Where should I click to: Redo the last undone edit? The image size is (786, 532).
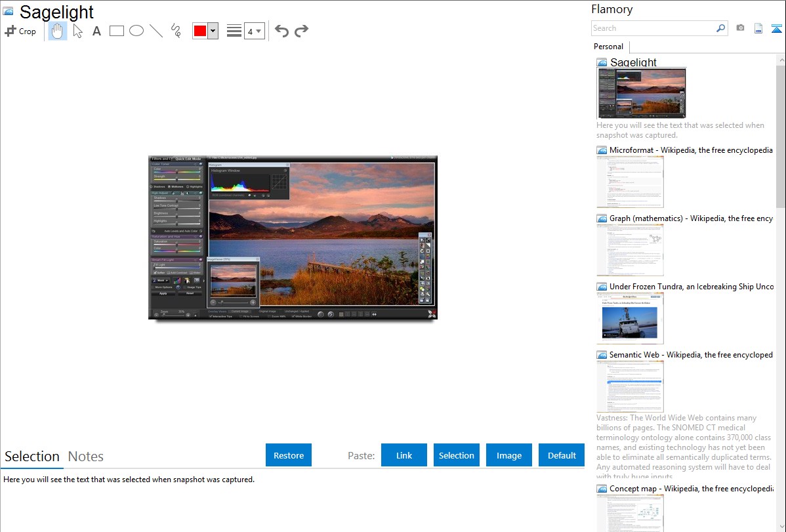301,31
